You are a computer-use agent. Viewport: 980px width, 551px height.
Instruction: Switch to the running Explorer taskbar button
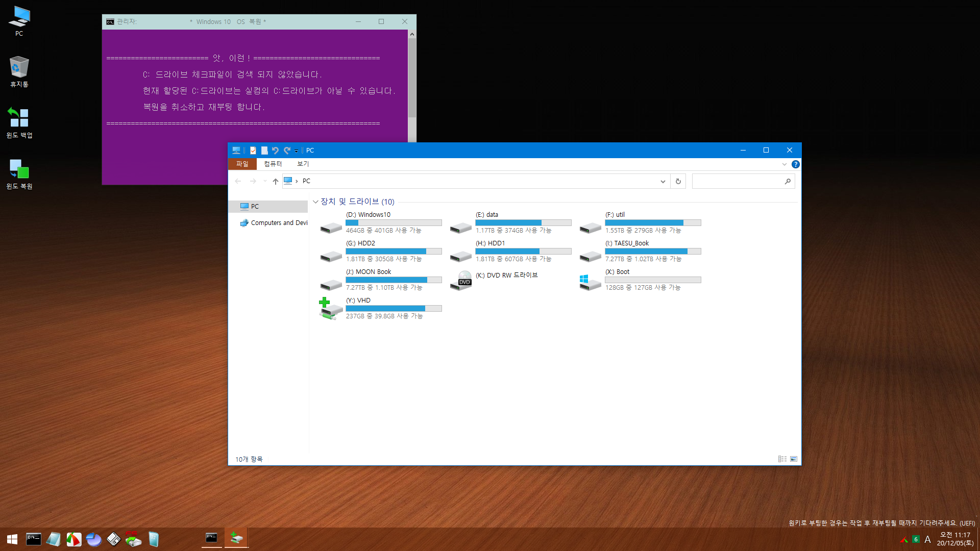coord(236,538)
